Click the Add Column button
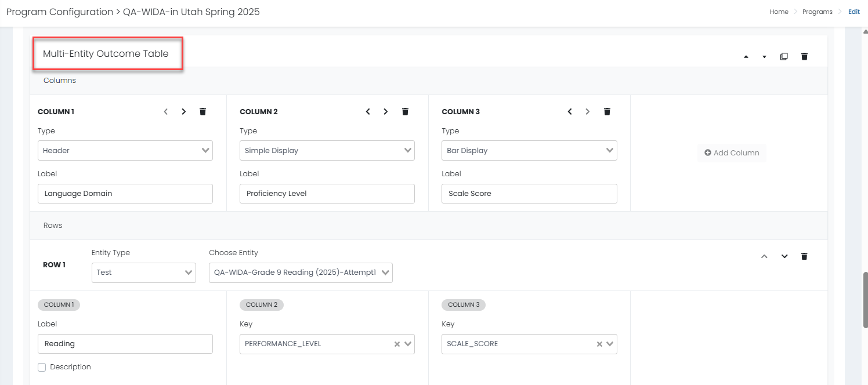Image resolution: width=868 pixels, height=385 pixels. coord(732,153)
